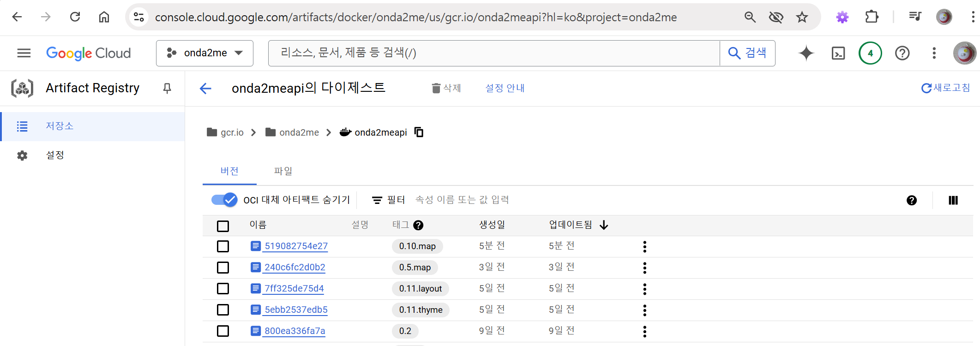The height and width of the screenshot is (346, 980).
Task: Open Google Cloud settings more-options menu
Action: coord(934,53)
